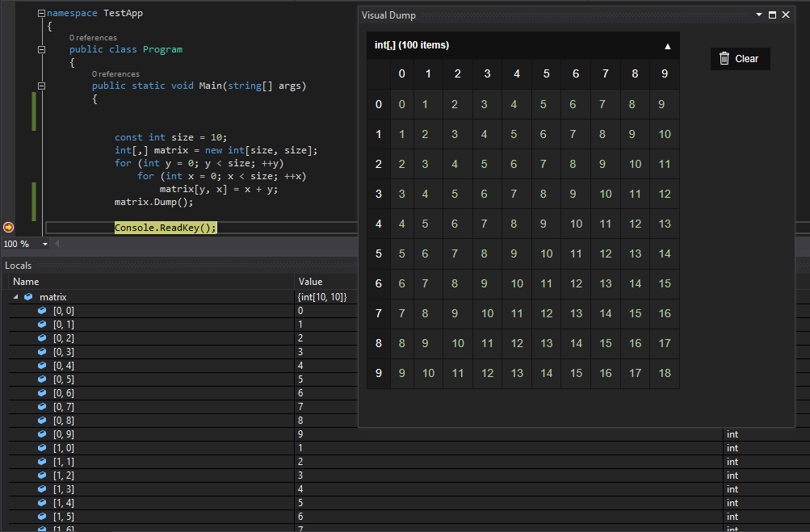The width and height of the screenshot is (810, 532).
Task: Collapse the class Program code region
Action: [41, 49]
